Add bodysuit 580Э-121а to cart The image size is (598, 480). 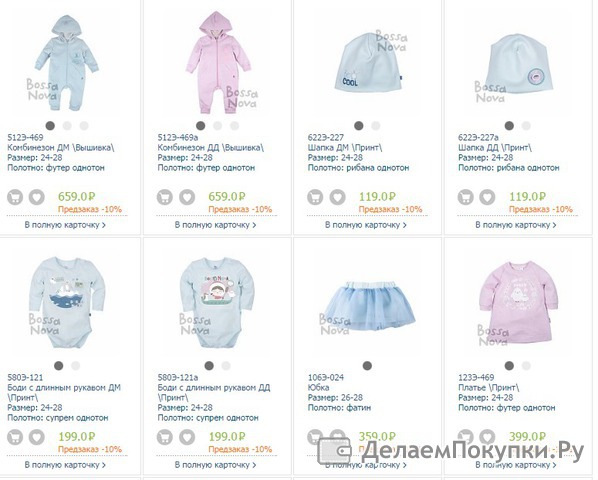[x=165, y=437]
